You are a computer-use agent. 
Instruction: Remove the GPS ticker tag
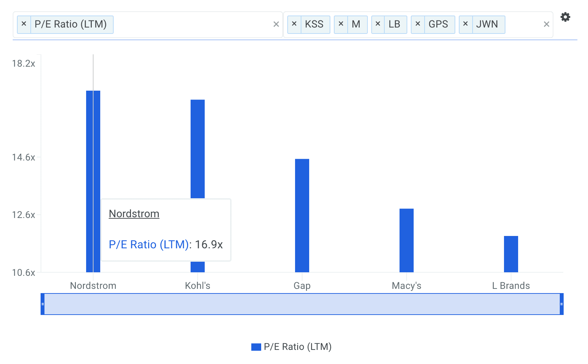pos(418,24)
